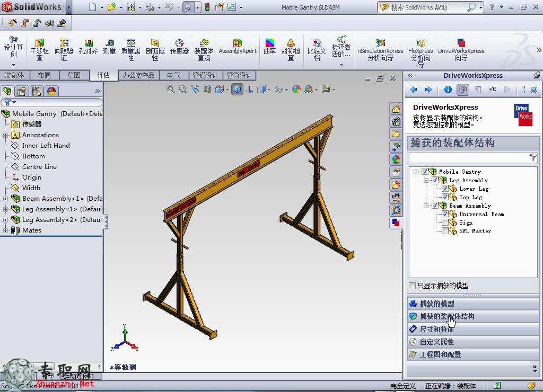
Task: Launch SimulationXpress analysis wizard
Action: pos(380,49)
